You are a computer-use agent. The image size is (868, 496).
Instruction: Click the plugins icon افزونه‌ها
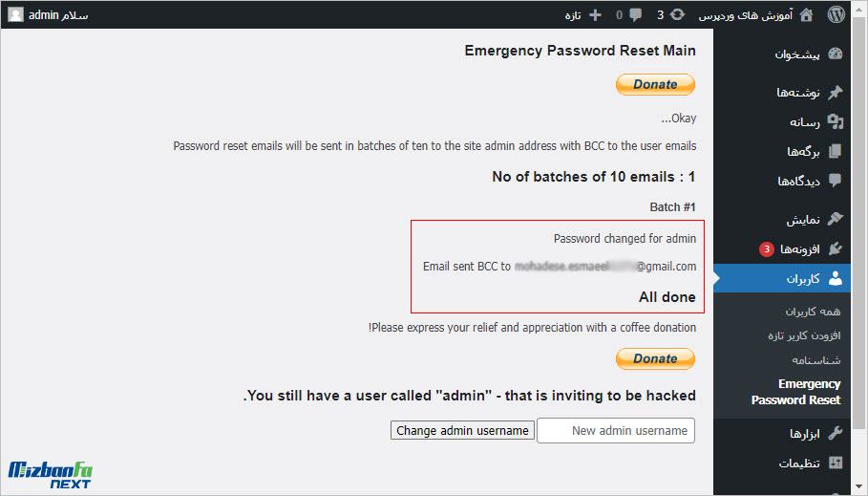coord(835,248)
